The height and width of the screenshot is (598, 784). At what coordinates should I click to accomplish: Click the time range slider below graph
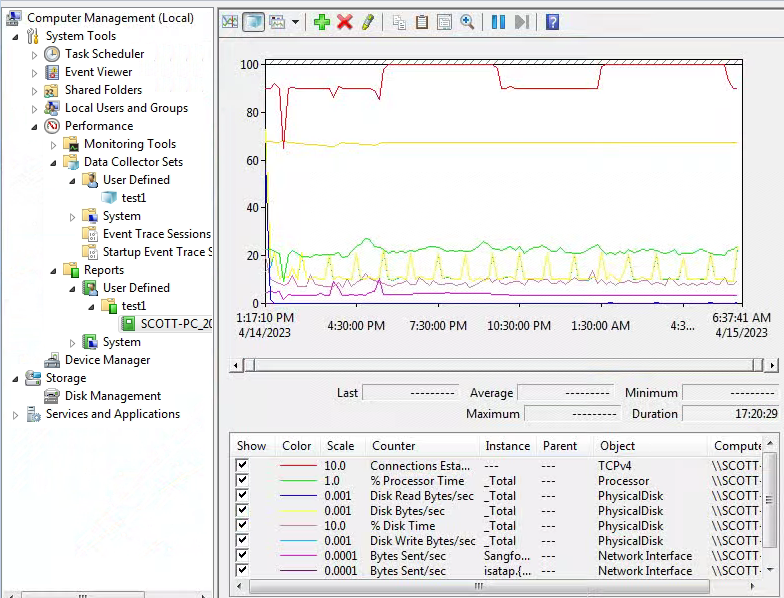500,366
